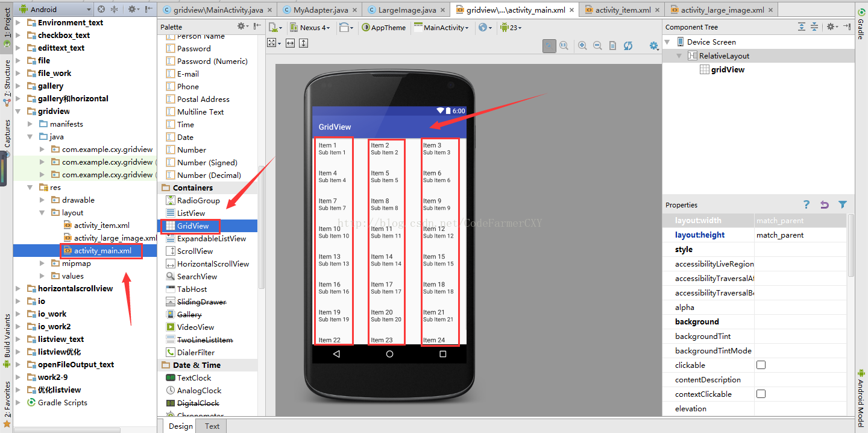Refresh the layout preview

[628, 46]
